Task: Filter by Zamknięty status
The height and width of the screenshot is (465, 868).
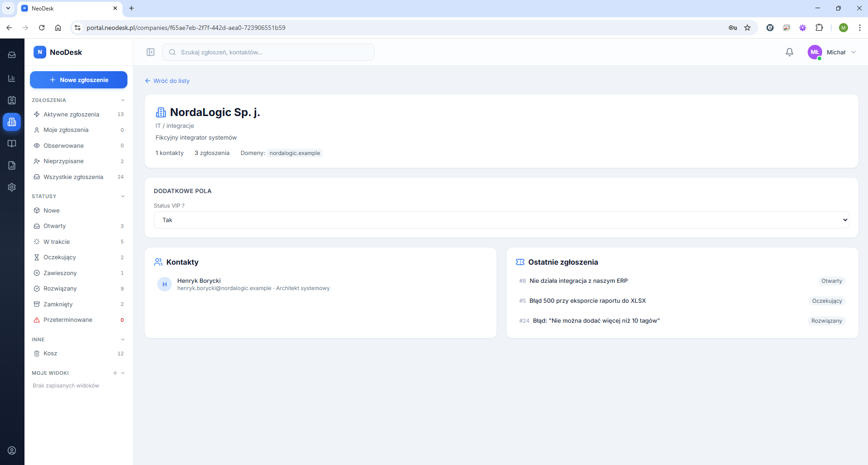Action: click(78, 304)
